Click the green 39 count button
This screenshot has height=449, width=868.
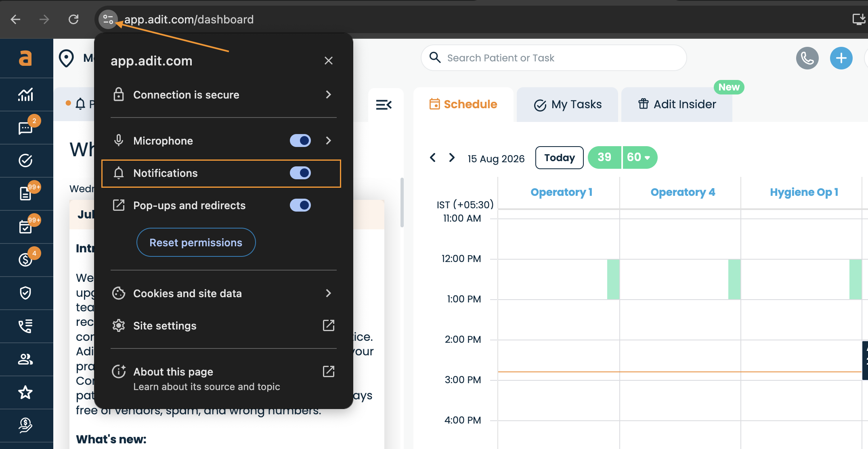(604, 157)
